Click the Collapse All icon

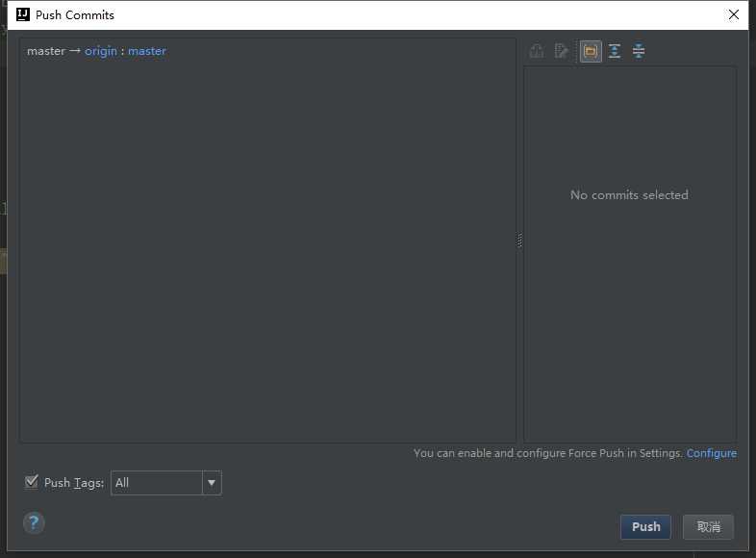[x=639, y=51]
